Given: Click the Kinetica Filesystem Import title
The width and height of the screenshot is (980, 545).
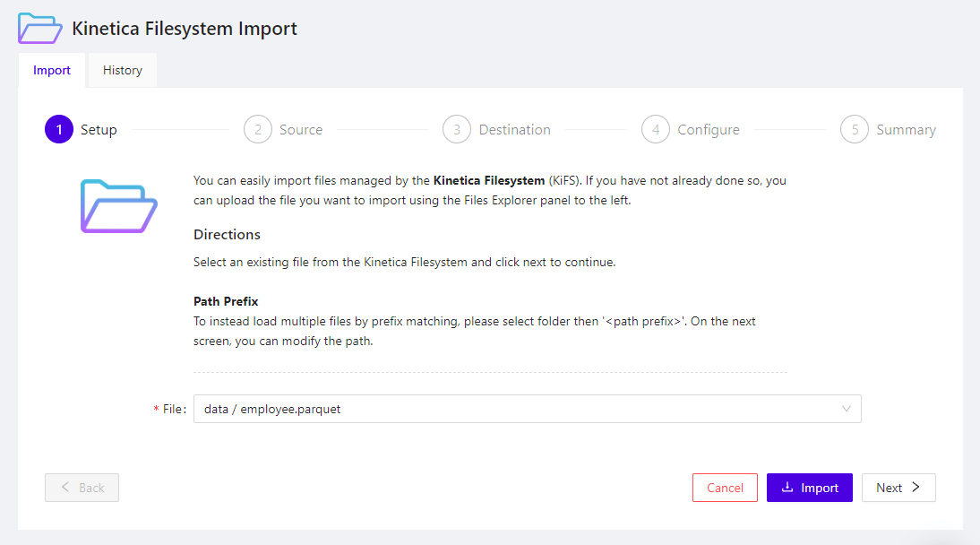Looking at the screenshot, I should pyautogui.click(x=185, y=29).
